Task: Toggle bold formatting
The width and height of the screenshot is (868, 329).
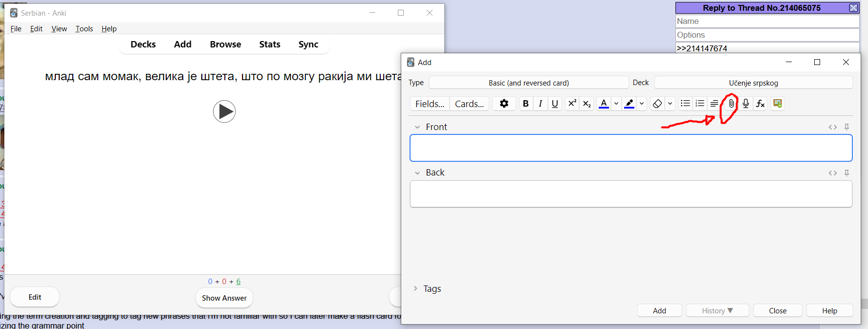Action: [526, 104]
